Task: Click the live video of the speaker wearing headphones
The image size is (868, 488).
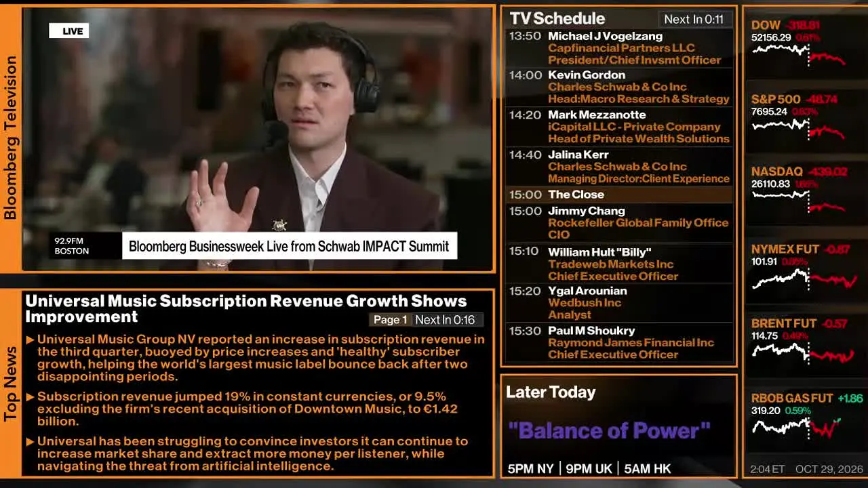Action: point(258,139)
